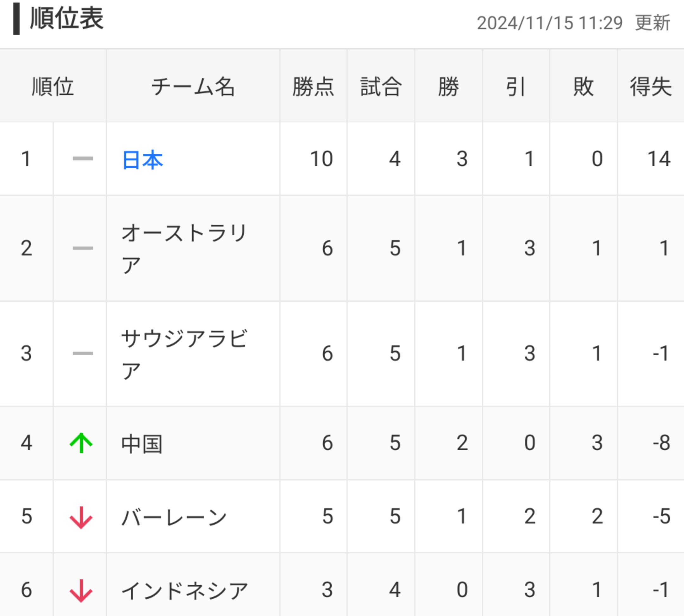Click the 2024/11/15 11:29 更新 timestamp
Viewport: 684px width, 616px height.
point(573,23)
